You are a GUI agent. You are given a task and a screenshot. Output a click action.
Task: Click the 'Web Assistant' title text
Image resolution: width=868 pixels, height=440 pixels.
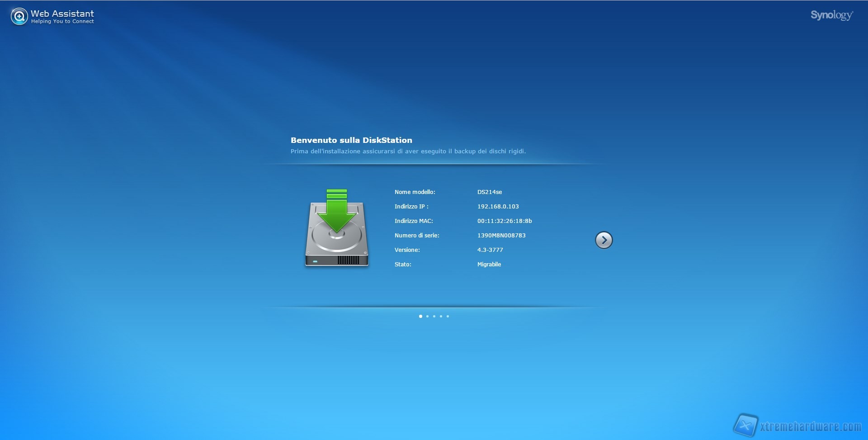62,14
